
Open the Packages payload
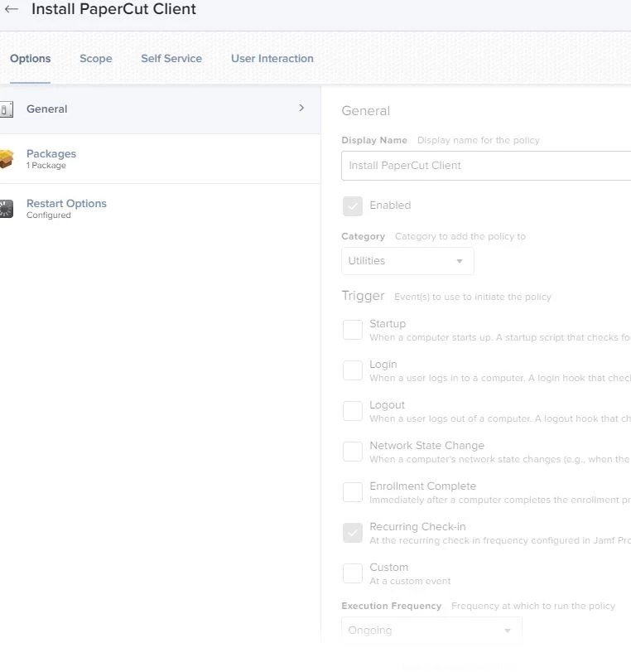point(160,159)
